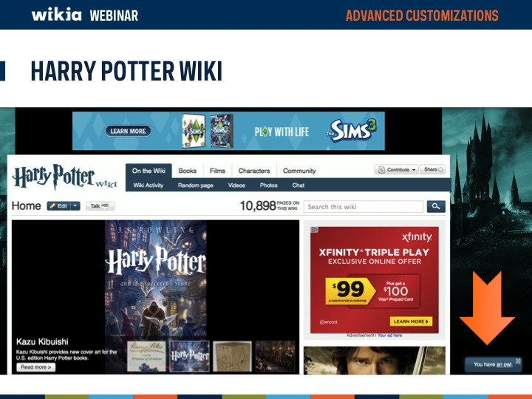532x399 pixels.
Task: Click the Wiki Activity link
Action: coord(149,185)
